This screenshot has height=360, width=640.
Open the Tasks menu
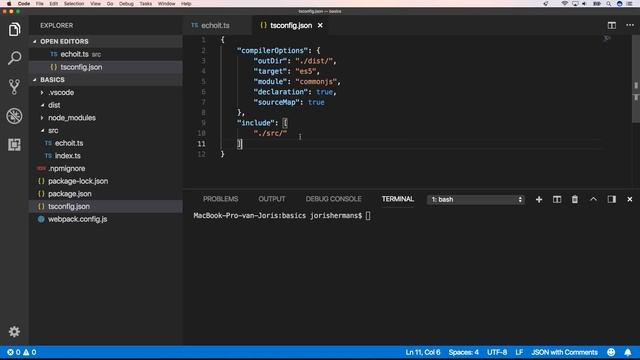tap(146, 3)
